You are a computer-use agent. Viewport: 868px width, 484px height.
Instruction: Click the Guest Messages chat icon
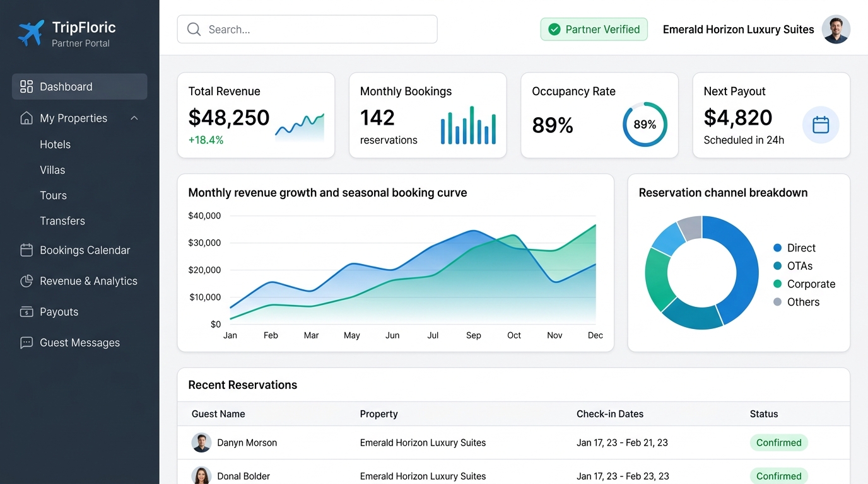pos(26,343)
